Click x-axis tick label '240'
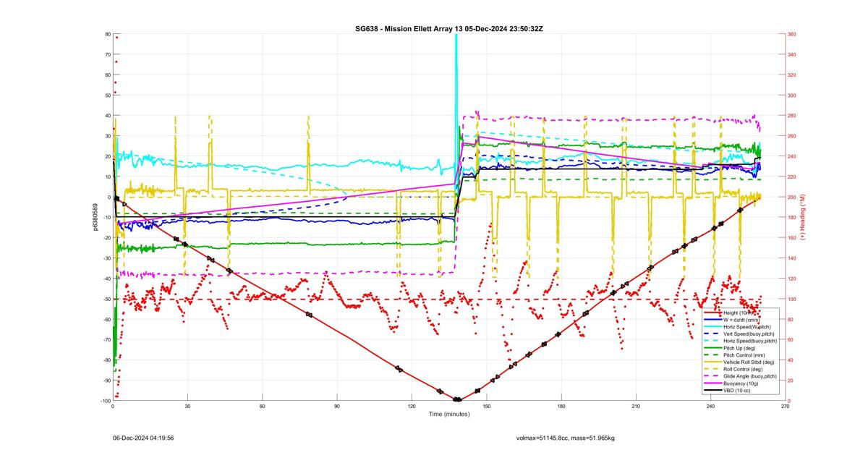868x450 pixels. [710, 407]
